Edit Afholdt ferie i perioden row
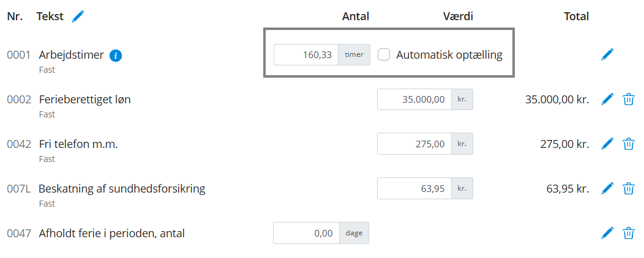The image size is (644, 258). pos(607,233)
